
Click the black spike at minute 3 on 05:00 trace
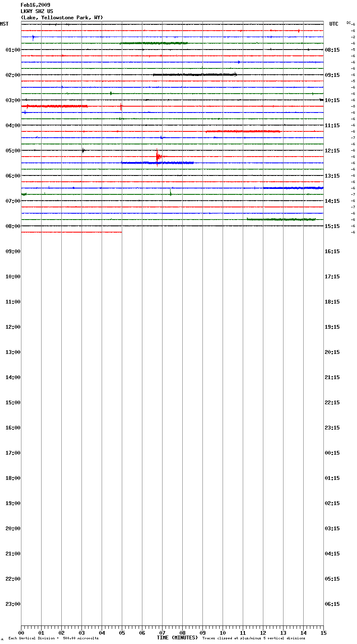pos(83,150)
